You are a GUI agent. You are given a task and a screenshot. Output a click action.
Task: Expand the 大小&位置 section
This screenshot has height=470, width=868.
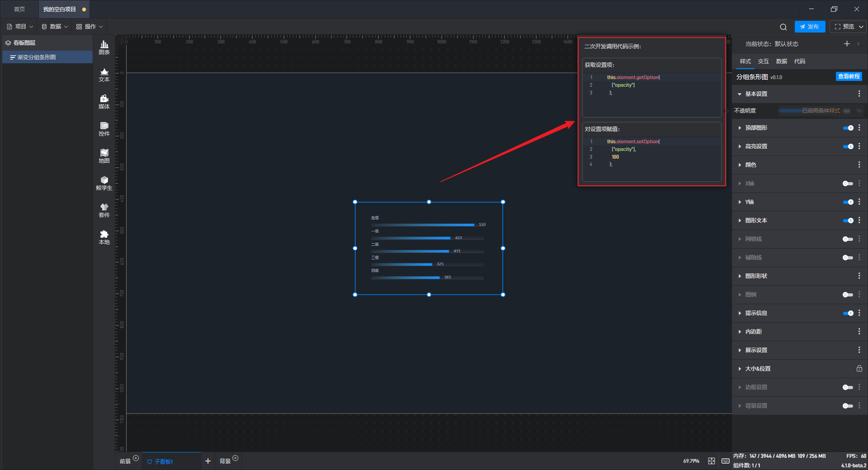click(x=740, y=369)
